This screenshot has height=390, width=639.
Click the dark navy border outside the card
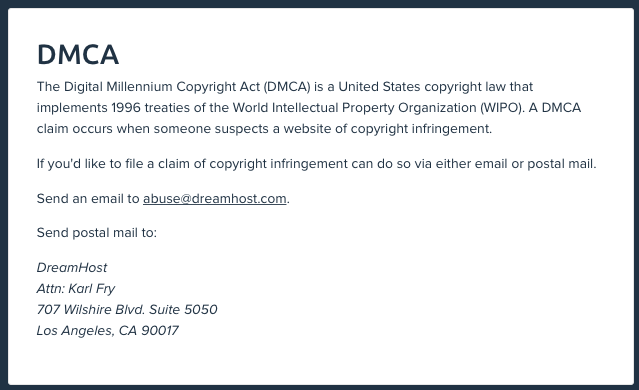pos(3,195)
